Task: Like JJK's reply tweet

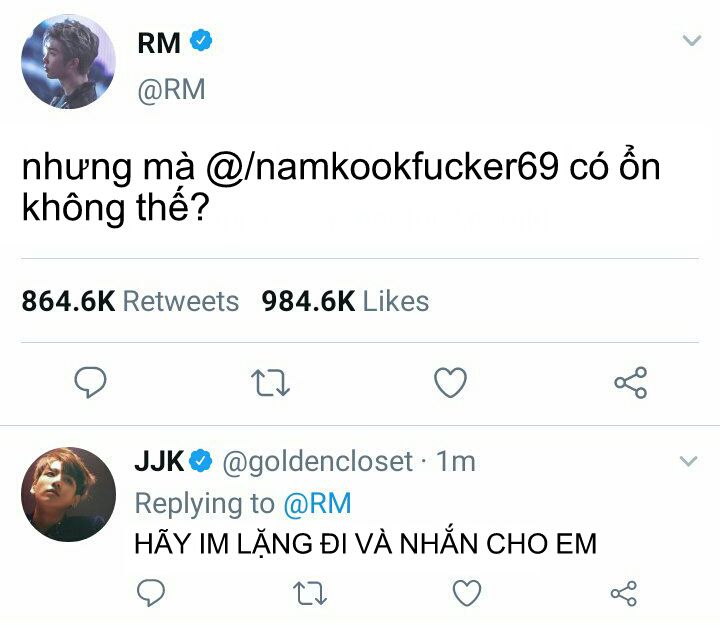Action: tap(467, 592)
